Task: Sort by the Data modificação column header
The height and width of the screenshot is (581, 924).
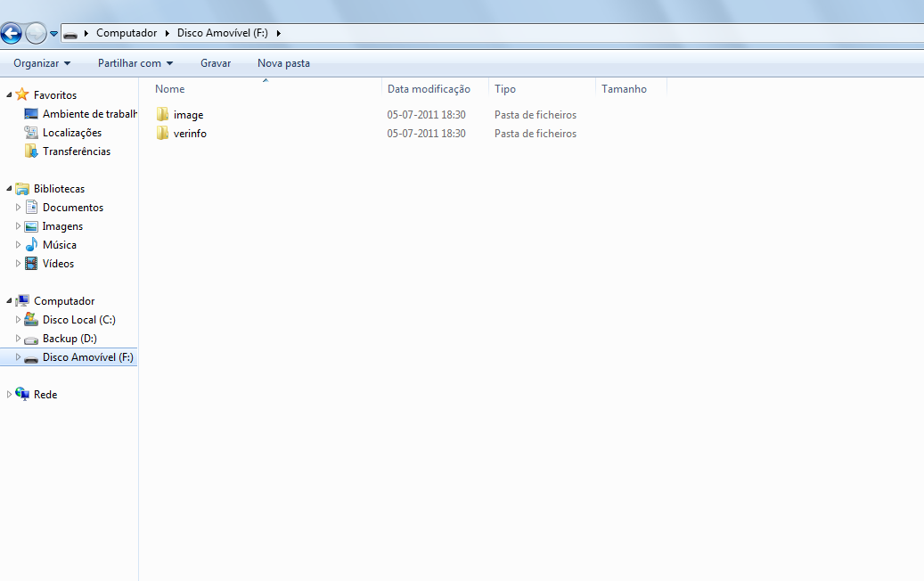Action: coord(429,89)
